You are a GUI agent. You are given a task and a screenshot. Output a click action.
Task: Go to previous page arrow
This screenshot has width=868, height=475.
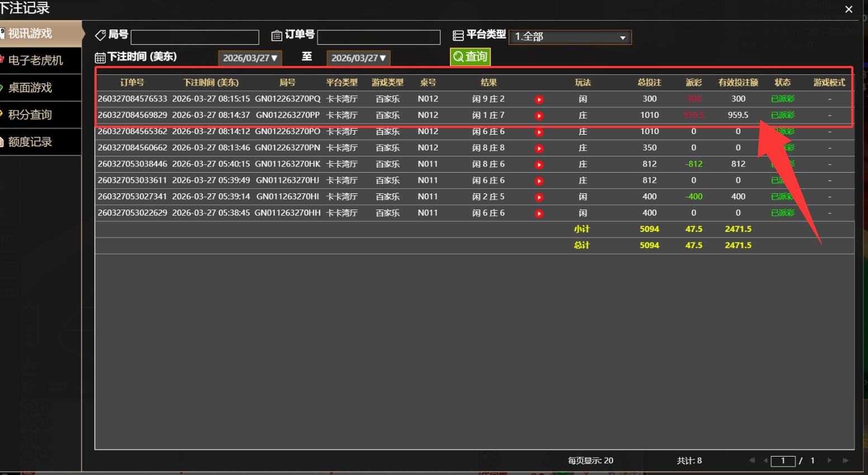765,460
